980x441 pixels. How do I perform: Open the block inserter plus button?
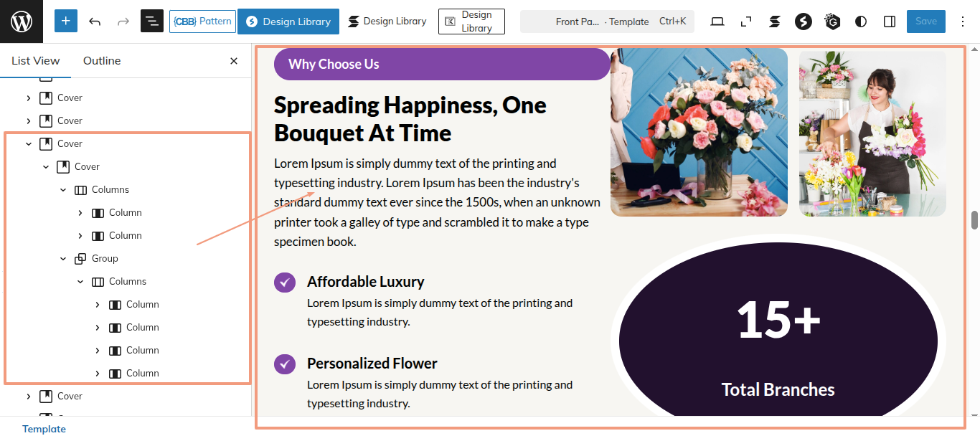pyautogui.click(x=66, y=21)
